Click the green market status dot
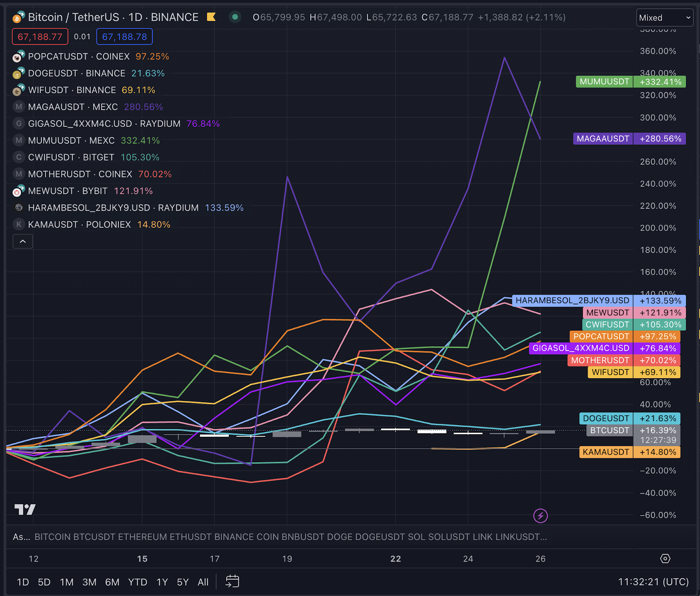700x596 pixels. tap(235, 17)
